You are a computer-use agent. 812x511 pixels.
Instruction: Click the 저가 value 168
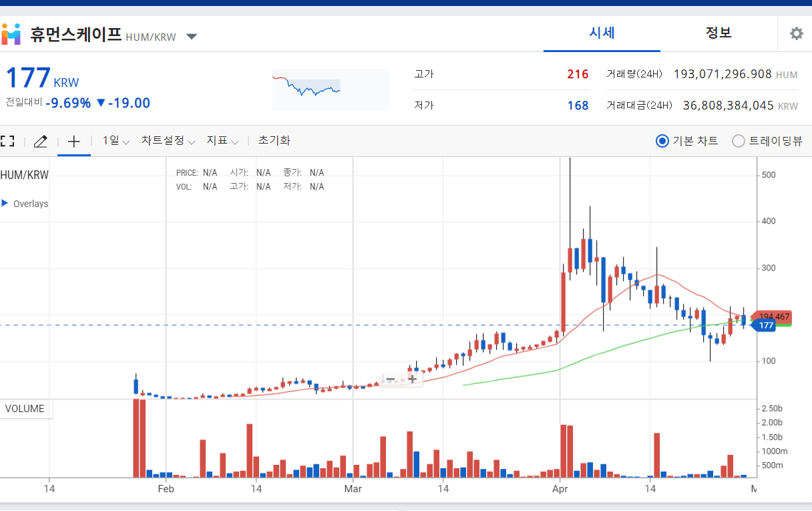(x=578, y=106)
